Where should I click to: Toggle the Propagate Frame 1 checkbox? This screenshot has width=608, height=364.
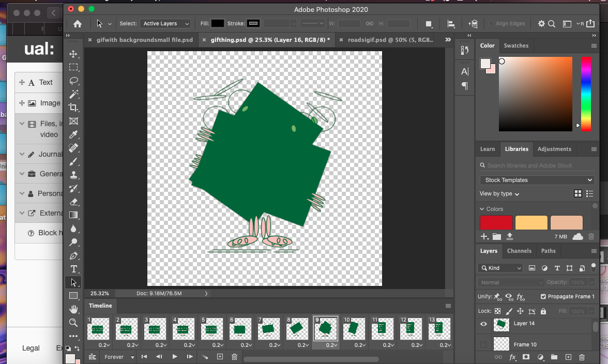click(x=543, y=297)
